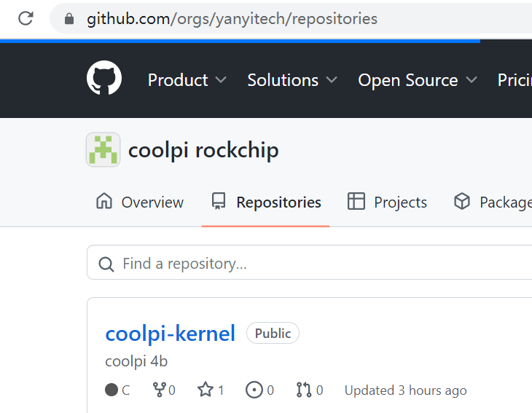Open pull requests count for coolpi-kernel

click(x=310, y=390)
